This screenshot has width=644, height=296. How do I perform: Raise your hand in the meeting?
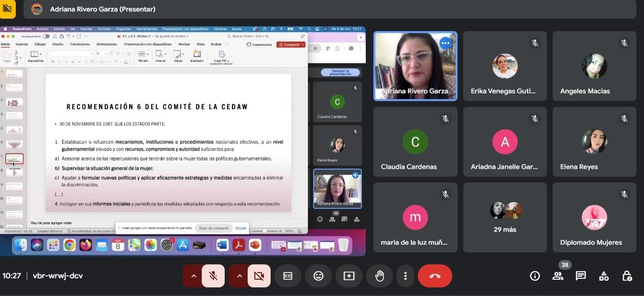380,276
